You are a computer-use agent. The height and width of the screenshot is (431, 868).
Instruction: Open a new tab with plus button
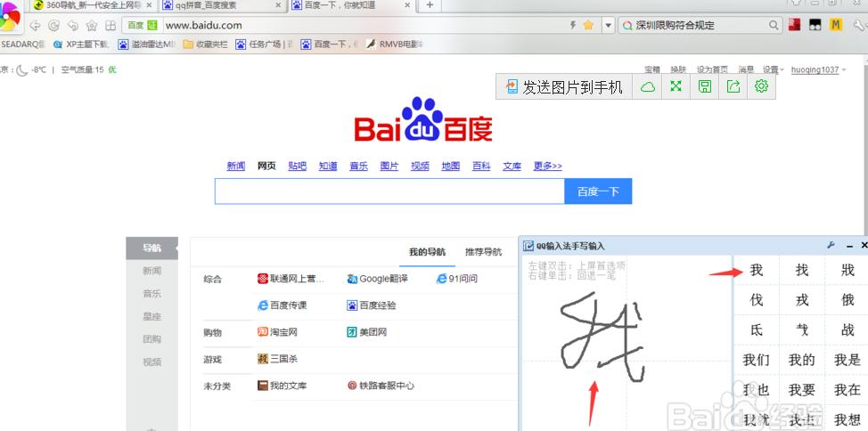click(430, 5)
